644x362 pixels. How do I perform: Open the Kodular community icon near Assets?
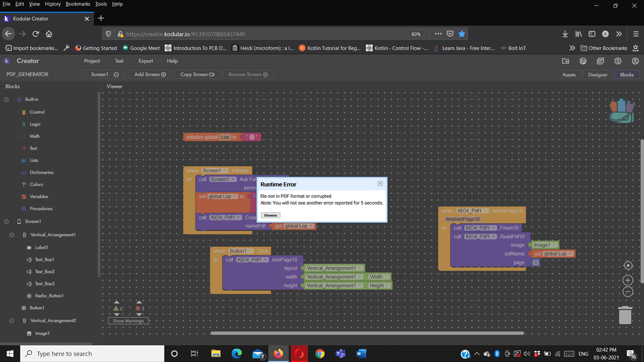pos(583,60)
